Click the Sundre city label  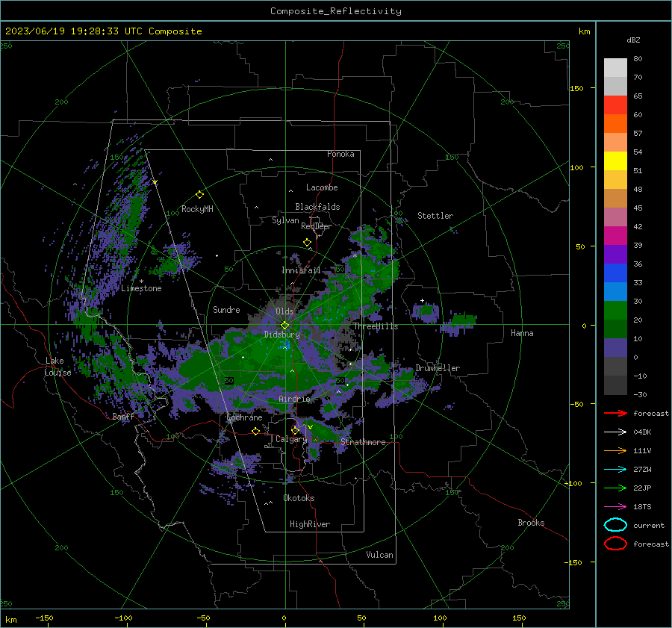(x=226, y=309)
